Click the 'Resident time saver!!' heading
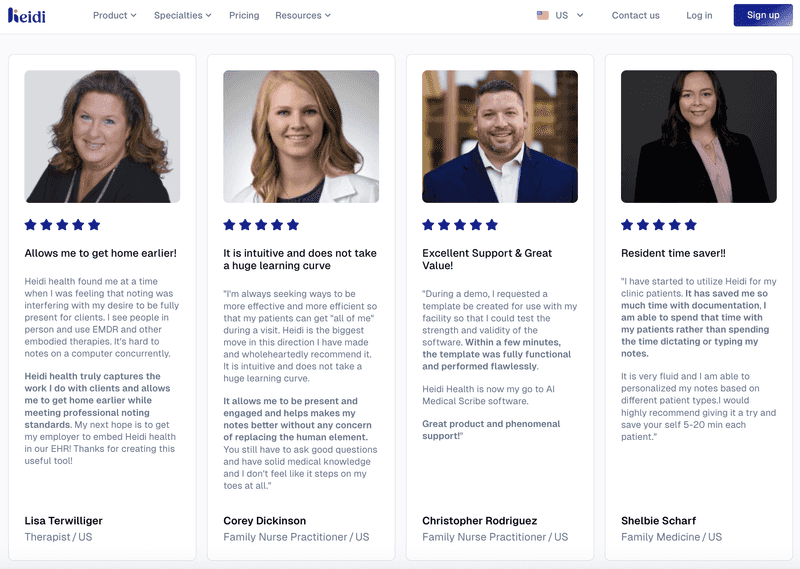The image size is (800, 569). point(673,253)
